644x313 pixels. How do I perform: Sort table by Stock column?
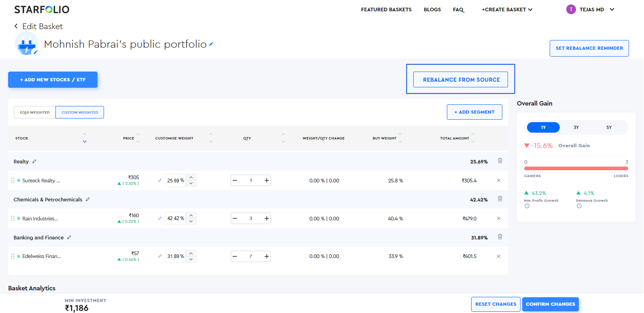tap(85, 138)
